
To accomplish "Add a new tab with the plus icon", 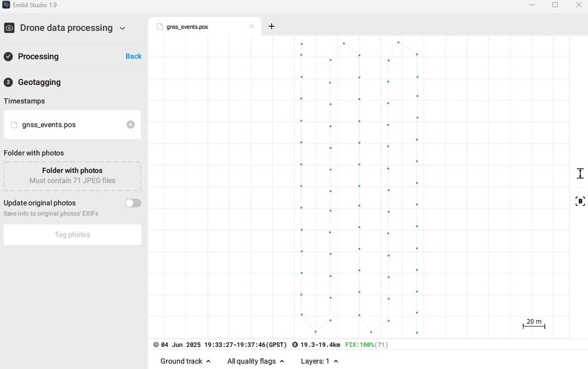I will coord(272,27).
